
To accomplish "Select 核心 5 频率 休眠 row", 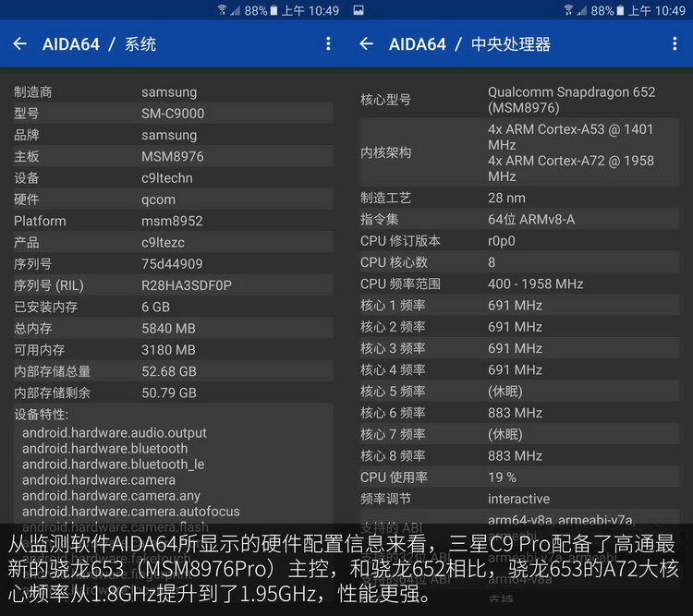I will coord(519,391).
